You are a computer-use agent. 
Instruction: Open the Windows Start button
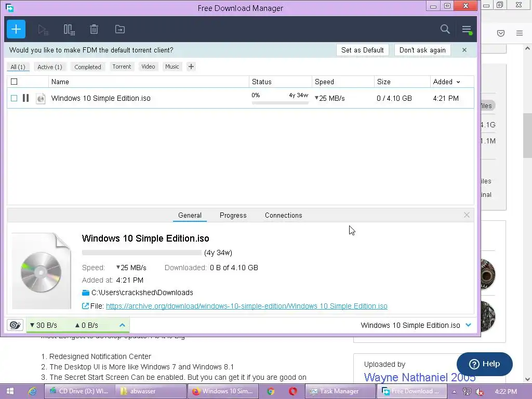point(10,391)
